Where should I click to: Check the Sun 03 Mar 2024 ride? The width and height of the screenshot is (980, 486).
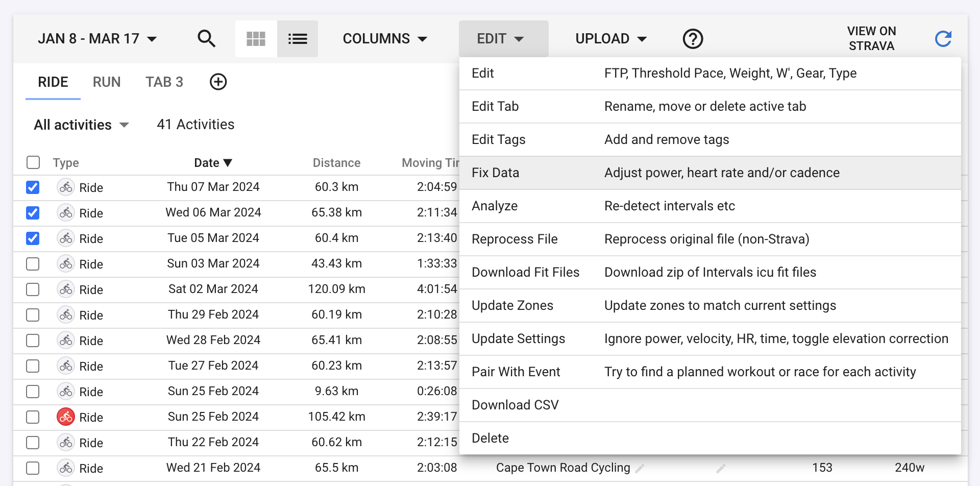33,264
